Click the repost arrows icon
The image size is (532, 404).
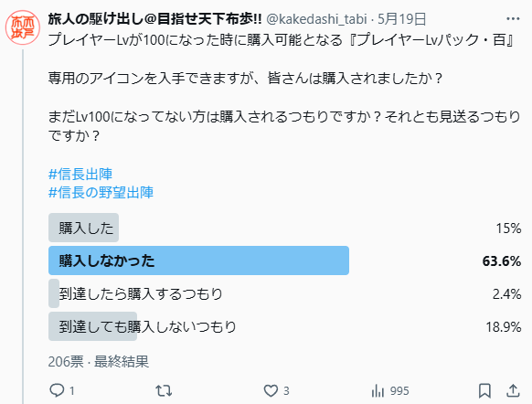click(x=164, y=391)
